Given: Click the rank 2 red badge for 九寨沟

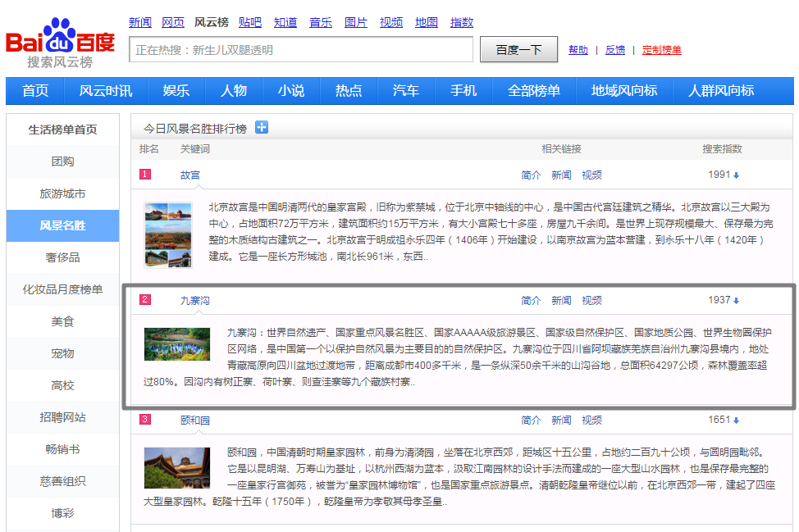Looking at the screenshot, I should click(x=145, y=299).
